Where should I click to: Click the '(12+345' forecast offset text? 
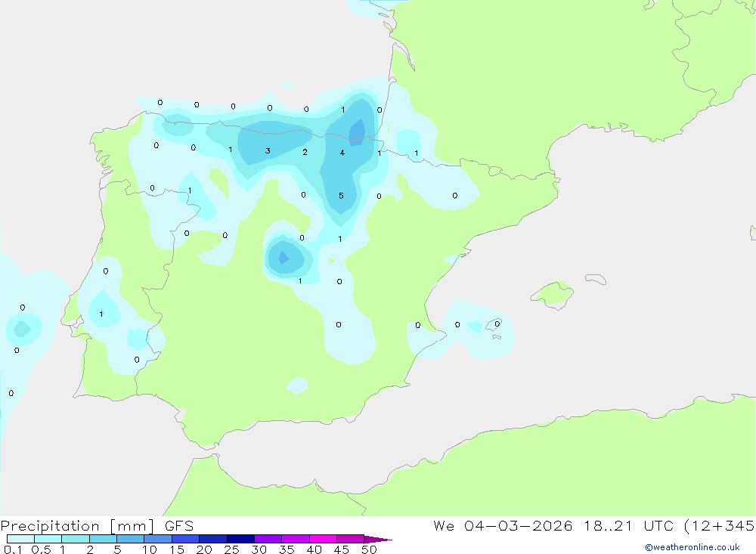720,526
